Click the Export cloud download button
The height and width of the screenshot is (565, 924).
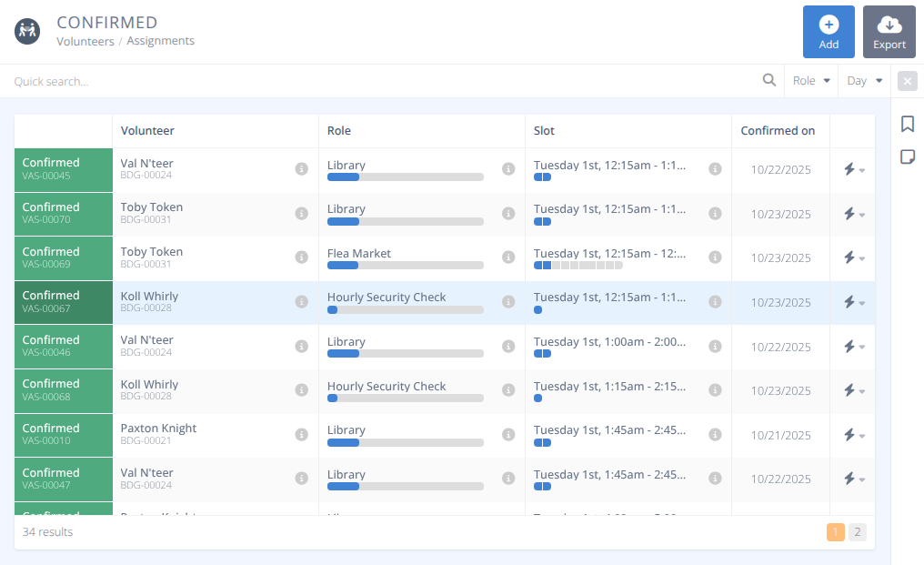point(889,32)
